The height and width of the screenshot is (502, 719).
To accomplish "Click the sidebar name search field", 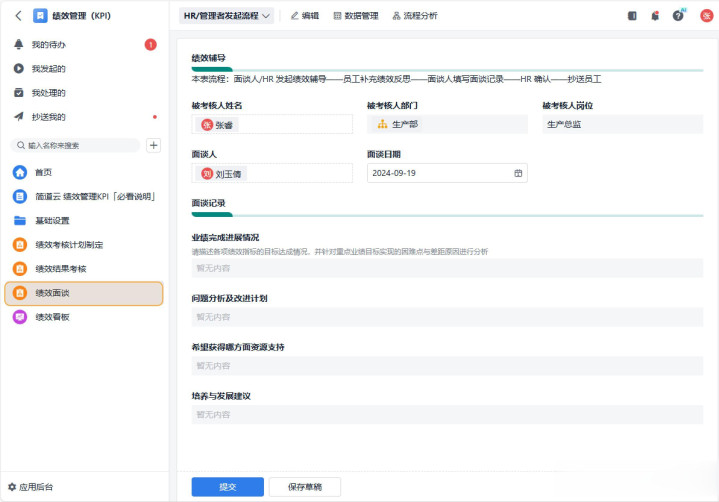I will tap(75, 145).
